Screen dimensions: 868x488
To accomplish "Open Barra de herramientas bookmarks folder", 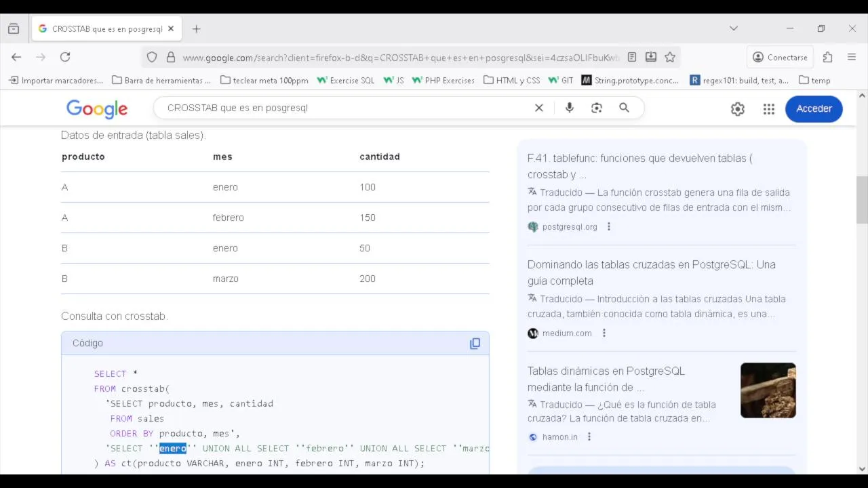I will (x=161, y=80).
